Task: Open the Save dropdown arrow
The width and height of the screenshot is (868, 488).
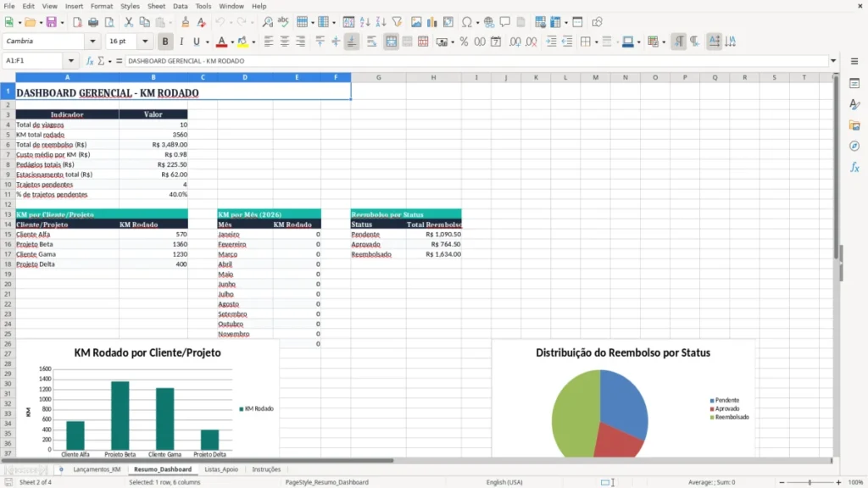Action: pos(62,23)
